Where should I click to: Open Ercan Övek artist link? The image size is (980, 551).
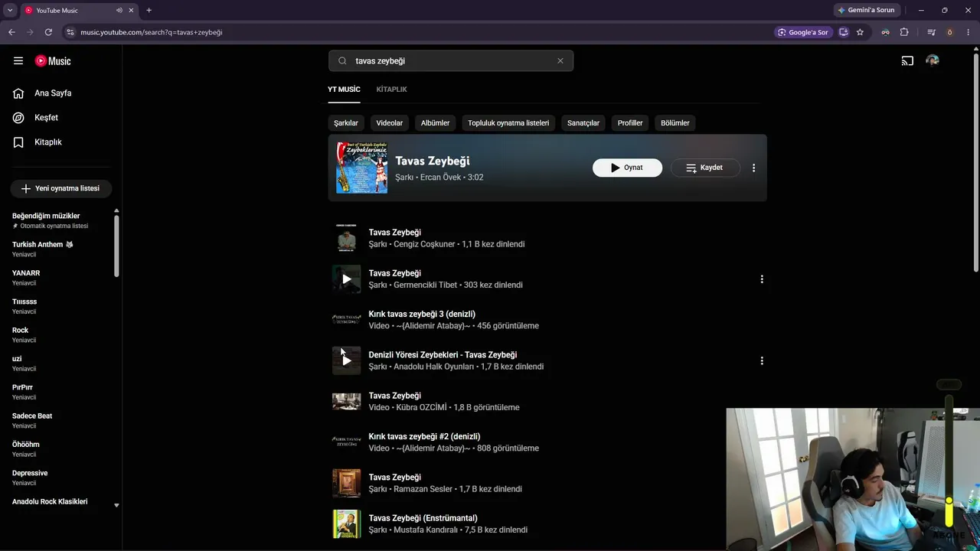pyautogui.click(x=441, y=178)
